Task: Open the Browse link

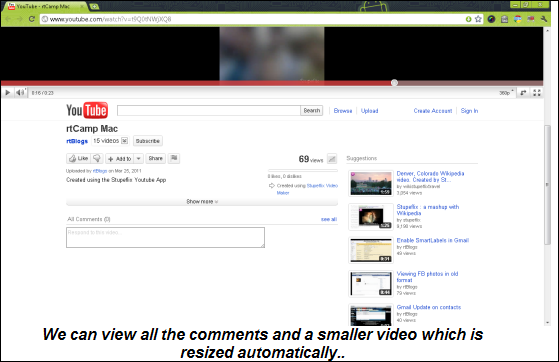Action: (x=343, y=111)
